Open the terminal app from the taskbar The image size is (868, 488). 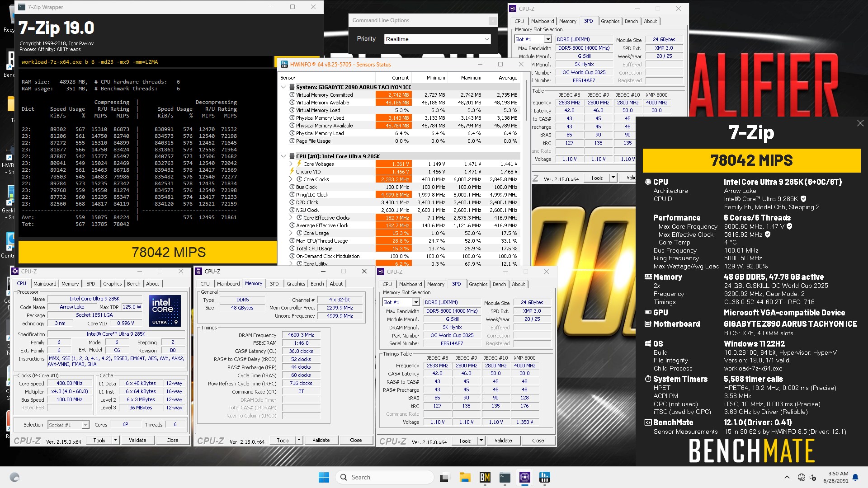point(505,477)
